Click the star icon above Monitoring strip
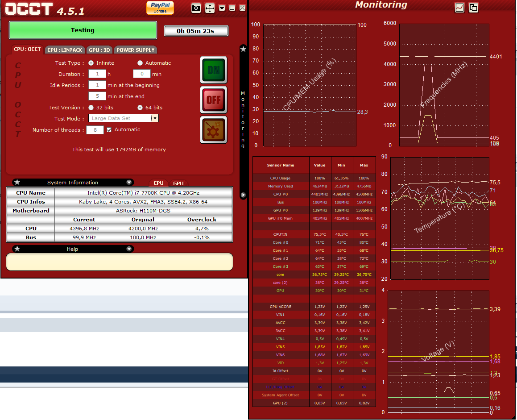This screenshot has width=517, height=420. (x=243, y=49)
